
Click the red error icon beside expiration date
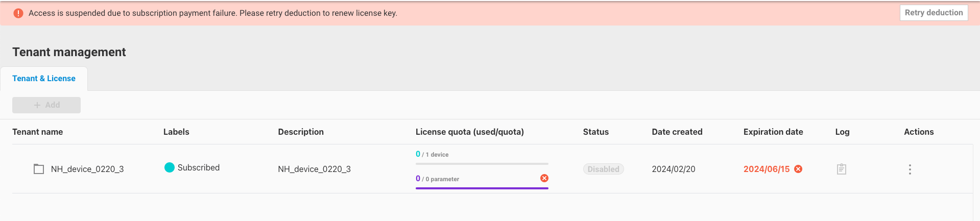coord(798,169)
